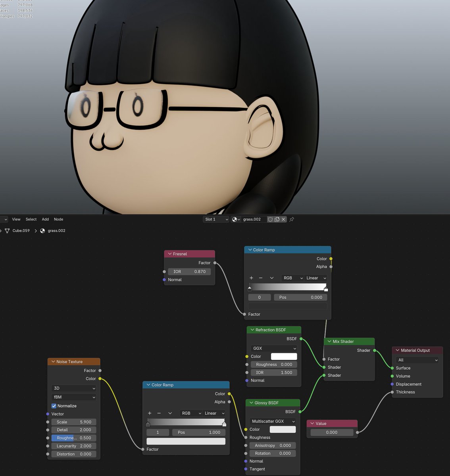Click the Material Output Displacement socket
The image size is (450, 476).
(x=392, y=384)
